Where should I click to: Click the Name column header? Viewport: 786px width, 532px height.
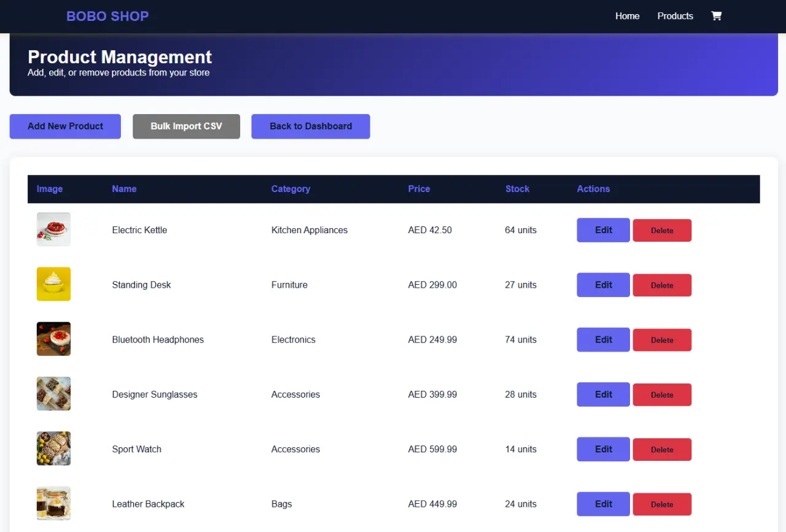coord(124,189)
